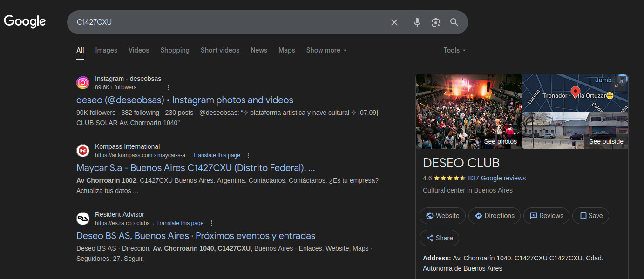Open the deseo Instagram photos and videos link
This screenshot has height=279, width=644.
tap(185, 100)
